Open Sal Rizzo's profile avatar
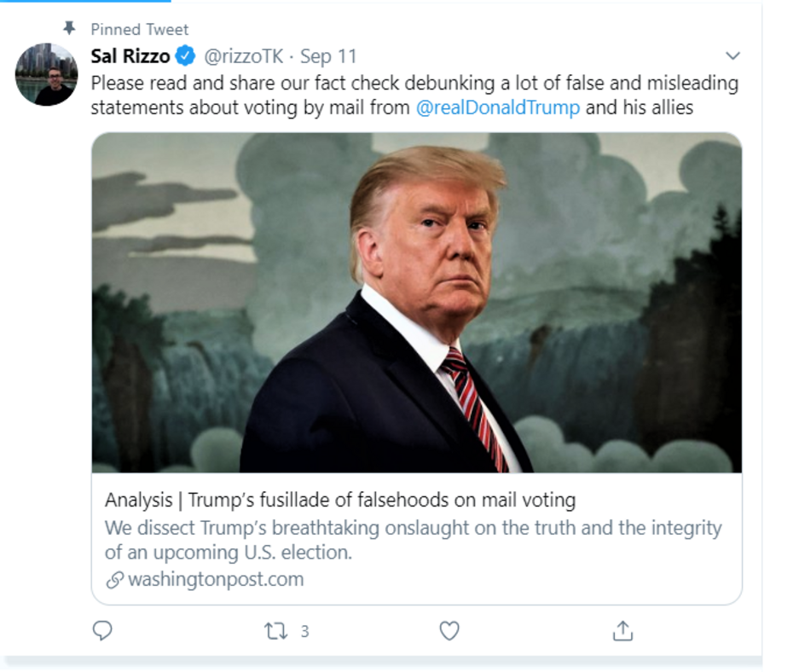The image size is (793, 672). 46,74
